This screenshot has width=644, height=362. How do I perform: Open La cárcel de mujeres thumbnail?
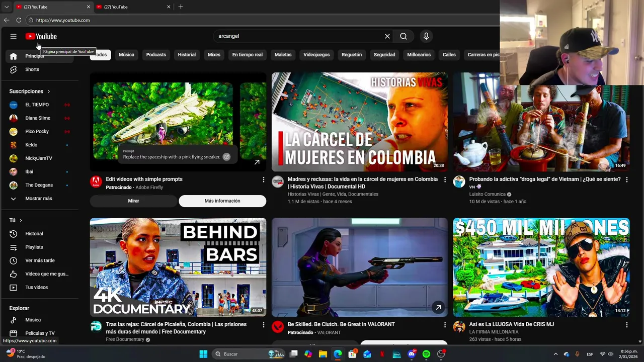click(359, 122)
